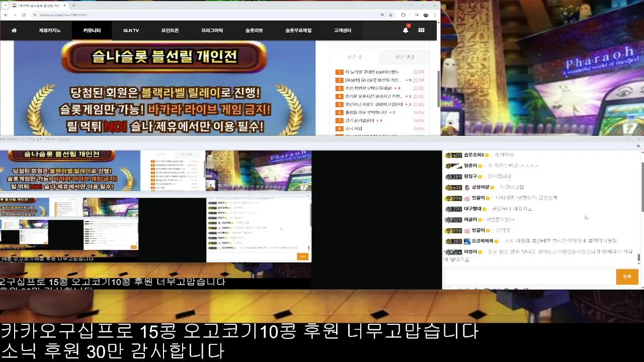This screenshot has width=644, height=362.
Task: Switch to the 최근 글 tab
Action: [354, 57]
